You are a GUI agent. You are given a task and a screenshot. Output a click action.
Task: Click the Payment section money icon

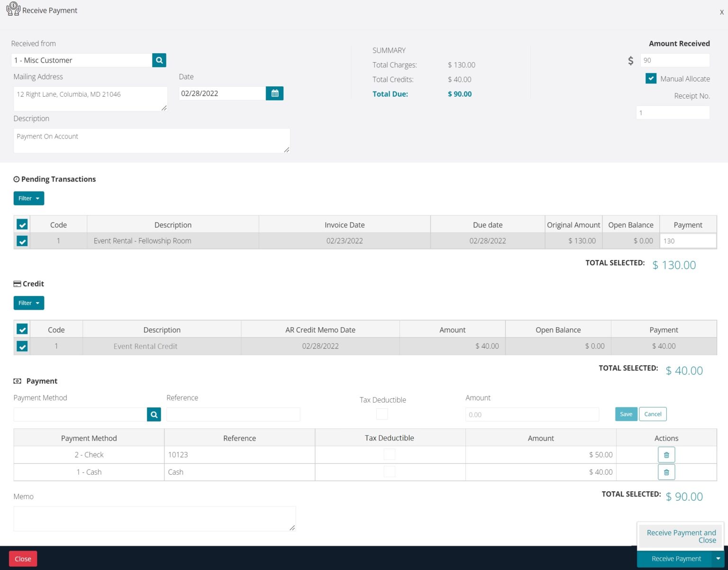(18, 381)
